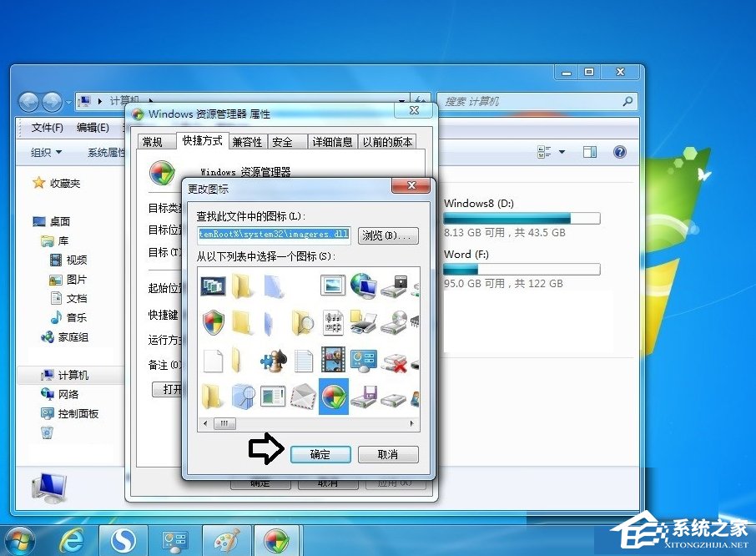Open Internet Explorer from the taskbar
This screenshot has width=756, height=556.
[x=73, y=539]
